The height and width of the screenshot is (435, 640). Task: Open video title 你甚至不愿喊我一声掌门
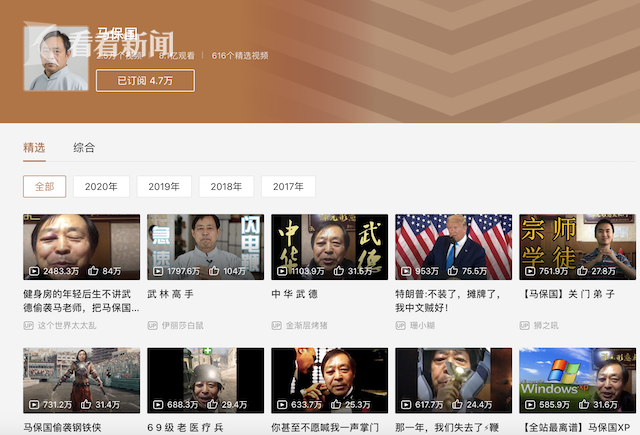[325, 428]
